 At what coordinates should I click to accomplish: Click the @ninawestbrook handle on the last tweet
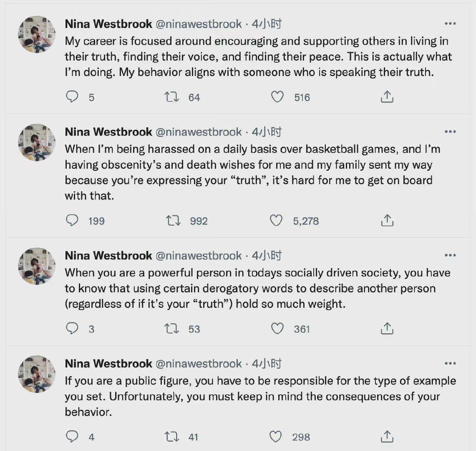(199, 364)
